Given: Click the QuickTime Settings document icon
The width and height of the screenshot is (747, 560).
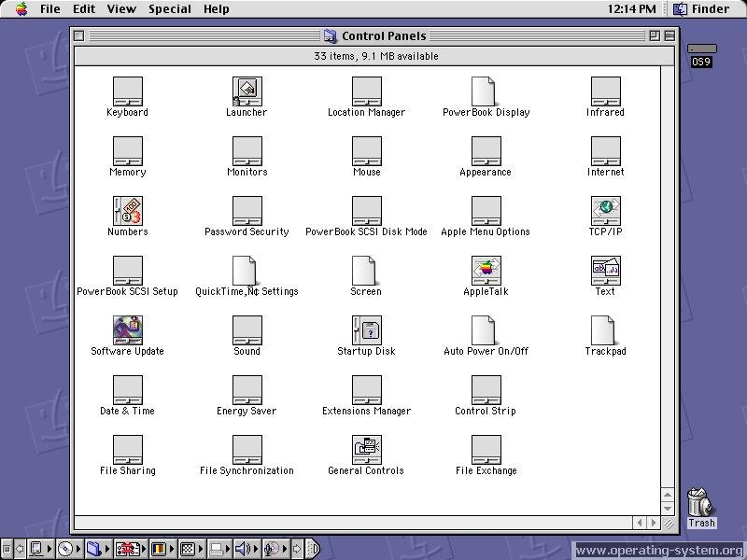Looking at the screenshot, I should point(245,271).
